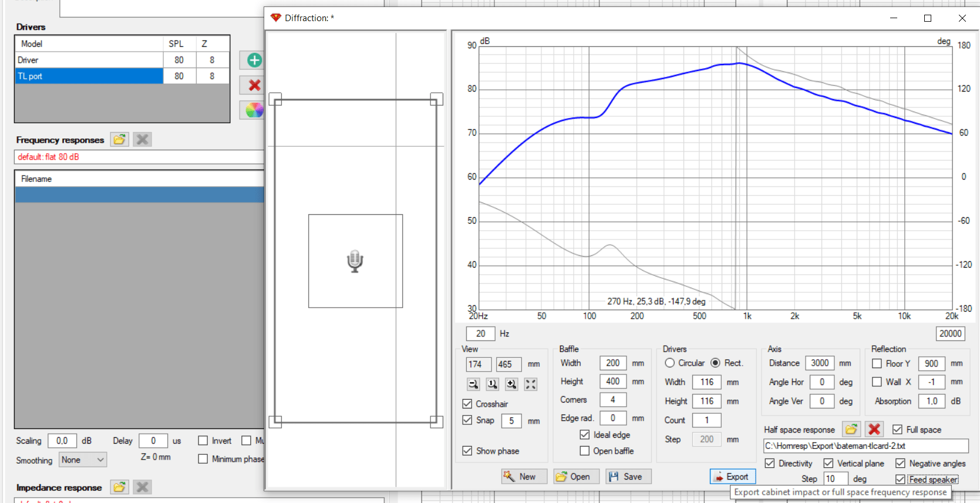The height and width of the screenshot is (503, 980).
Task: Select the Rect. driver radio button
Action: 715,363
